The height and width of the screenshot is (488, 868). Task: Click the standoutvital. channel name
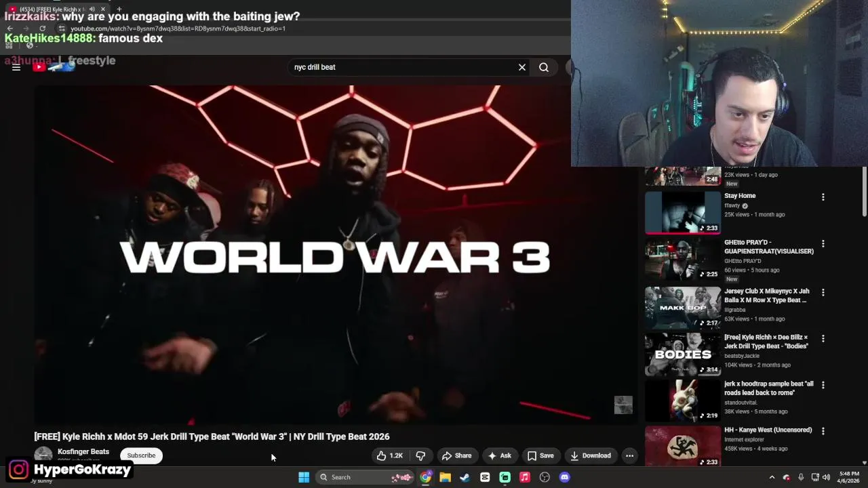[741, 403]
